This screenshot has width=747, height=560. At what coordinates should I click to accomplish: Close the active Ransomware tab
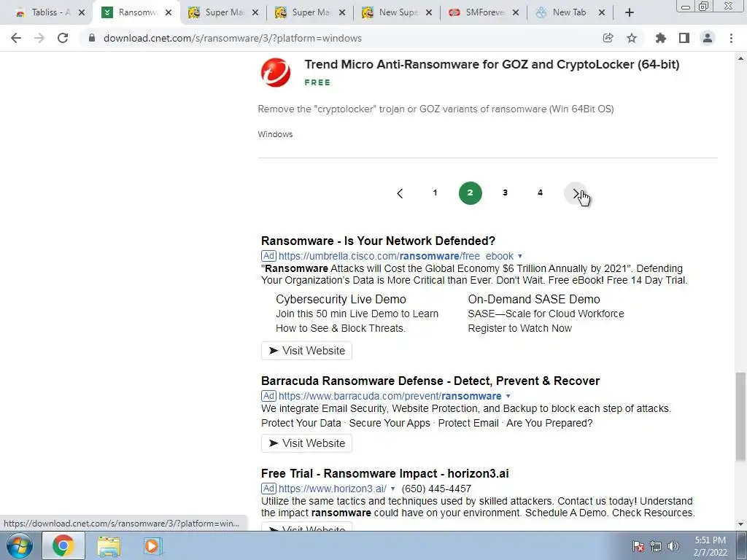(x=169, y=13)
